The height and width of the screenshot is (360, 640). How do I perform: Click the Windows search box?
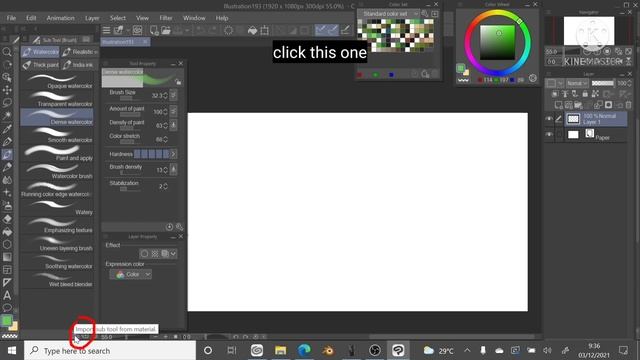click(110, 351)
